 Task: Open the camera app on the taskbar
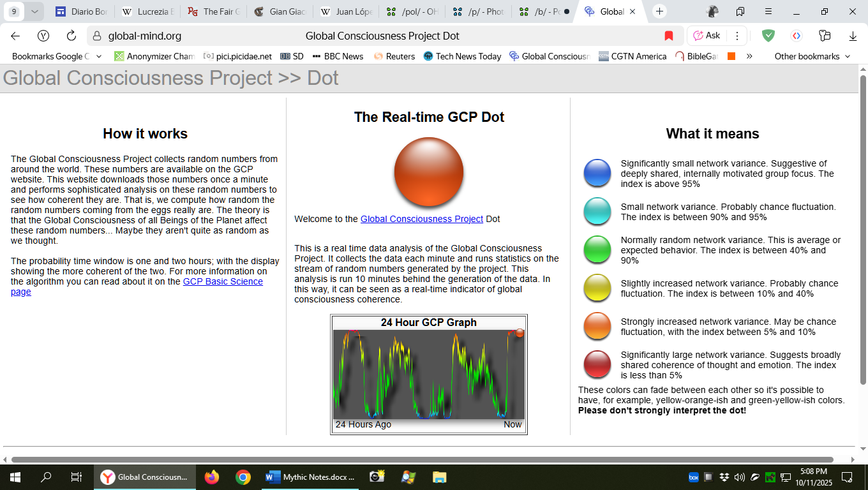tap(377, 477)
